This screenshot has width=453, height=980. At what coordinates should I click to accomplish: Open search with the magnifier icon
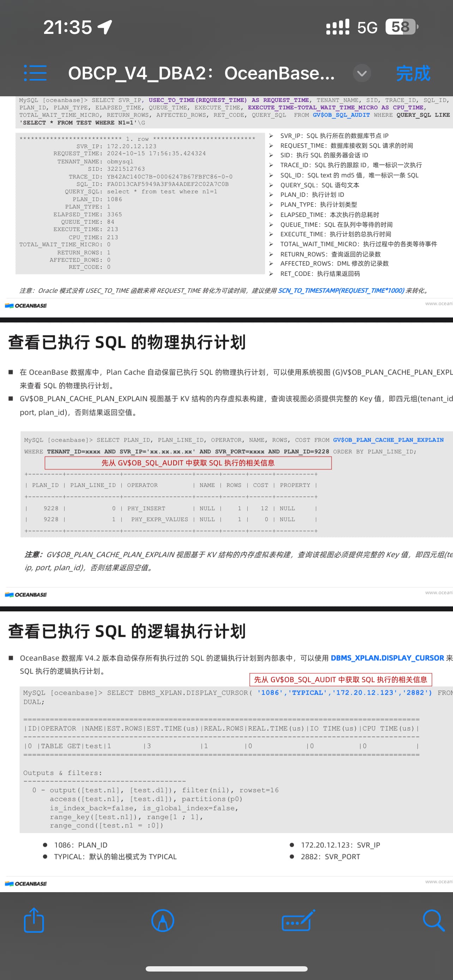(x=434, y=920)
